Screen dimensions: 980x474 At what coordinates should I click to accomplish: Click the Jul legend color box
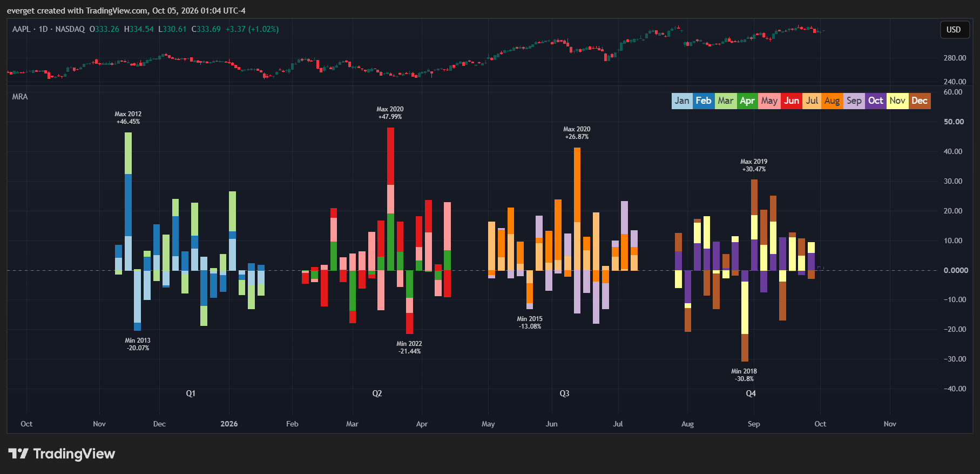coord(812,101)
